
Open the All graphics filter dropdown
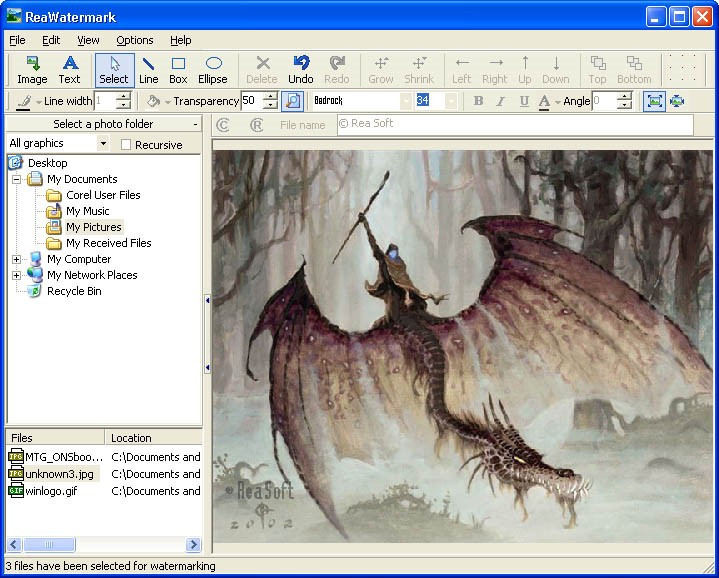coord(104,143)
